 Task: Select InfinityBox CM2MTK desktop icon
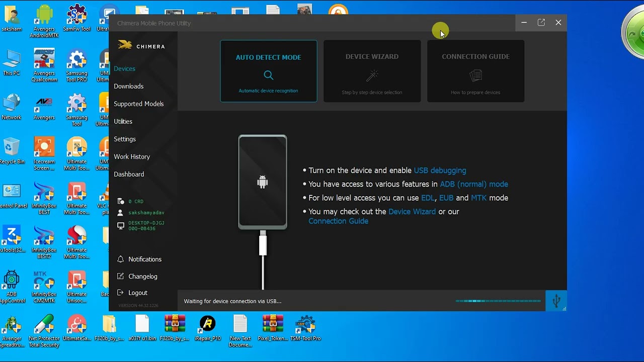click(44, 287)
